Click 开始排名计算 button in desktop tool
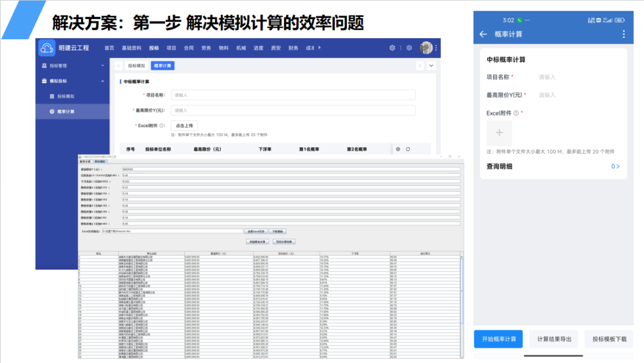 pyautogui.click(x=258, y=242)
